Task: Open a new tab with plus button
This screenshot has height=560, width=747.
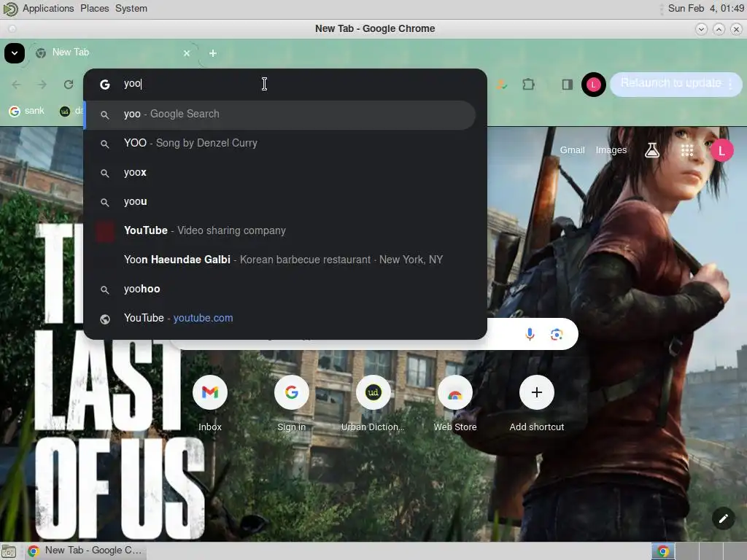Action: tap(213, 53)
